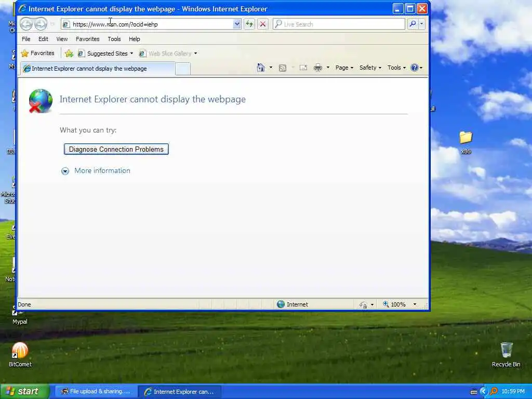This screenshot has height=399, width=532.
Task: Click the Forward navigation arrow button
Action: 41,24
